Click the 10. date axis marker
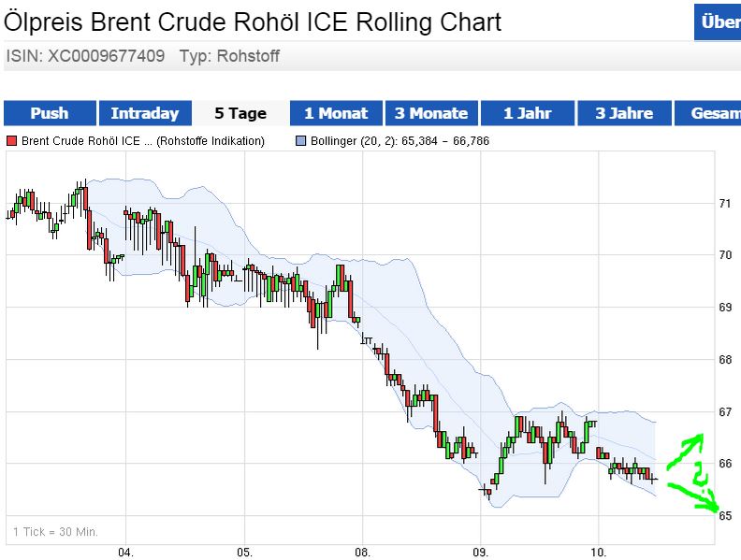This screenshot has height=560, width=741. (x=600, y=551)
